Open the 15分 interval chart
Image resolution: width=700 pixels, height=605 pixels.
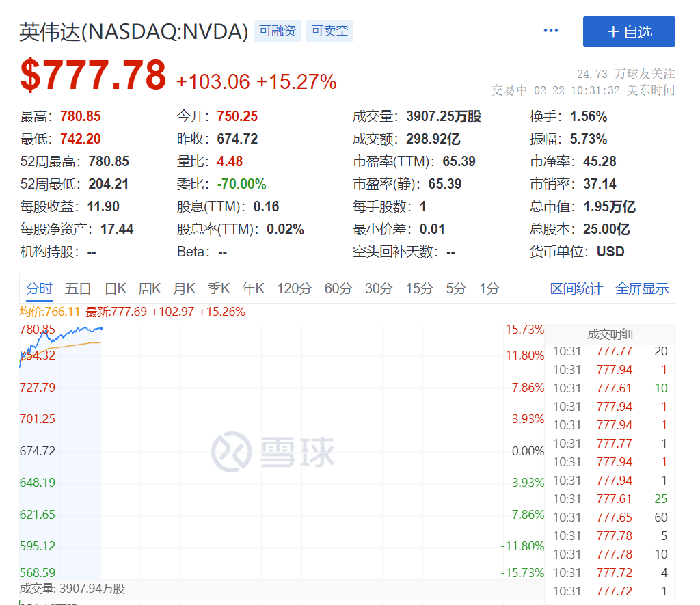[x=418, y=288]
